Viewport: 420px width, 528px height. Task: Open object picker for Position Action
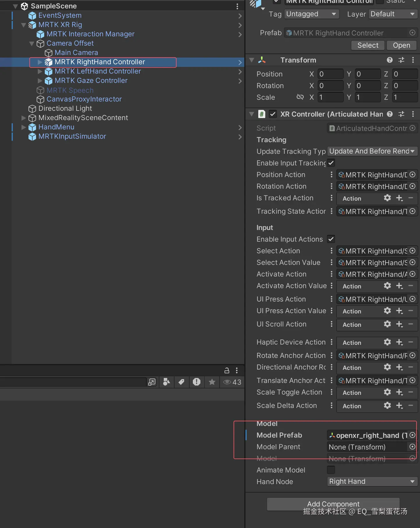tap(412, 174)
